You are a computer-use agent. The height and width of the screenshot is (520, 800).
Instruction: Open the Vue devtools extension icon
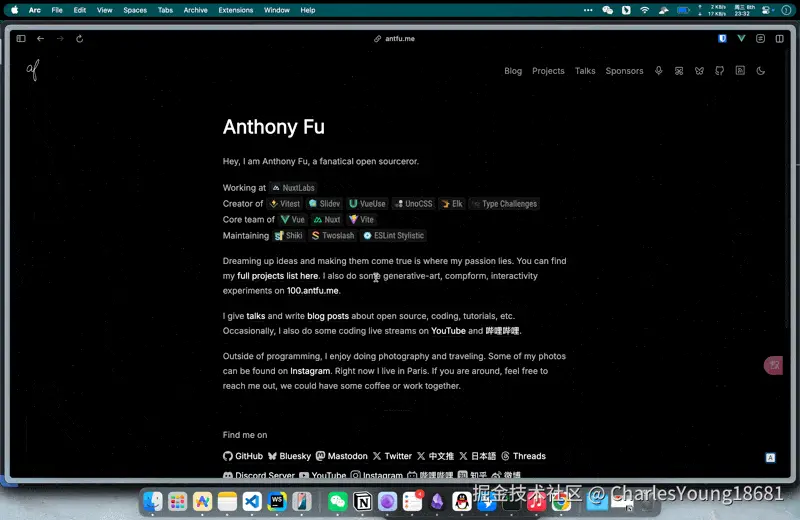point(741,39)
